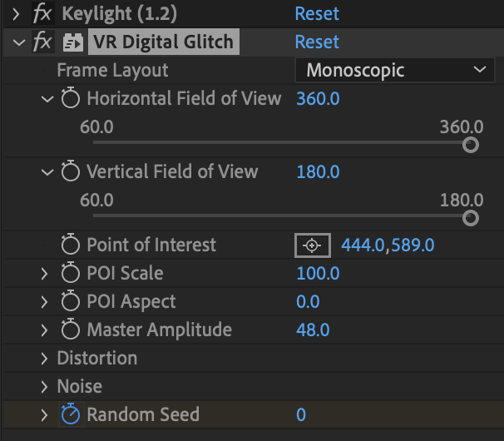
Task: Click the Vertical Field of View stopwatch
Action: tap(71, 172)
